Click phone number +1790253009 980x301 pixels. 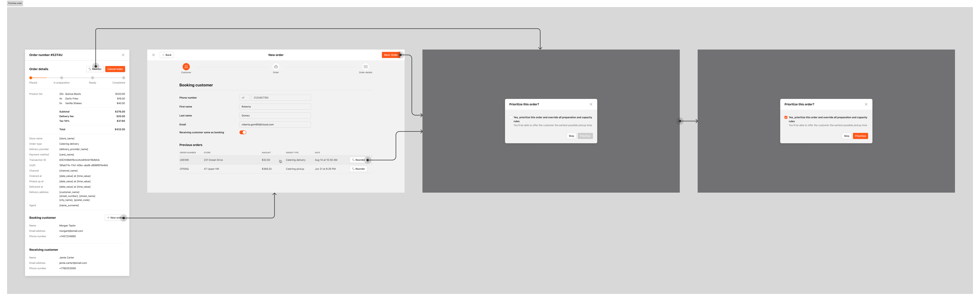coord(67,268)
